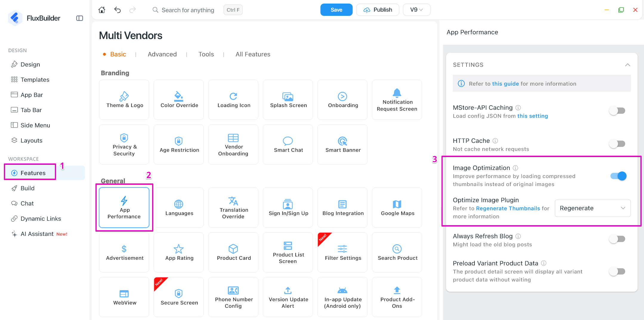644x320 pixels.
Task: Click the Search for anything field
Action: [188, 10]
